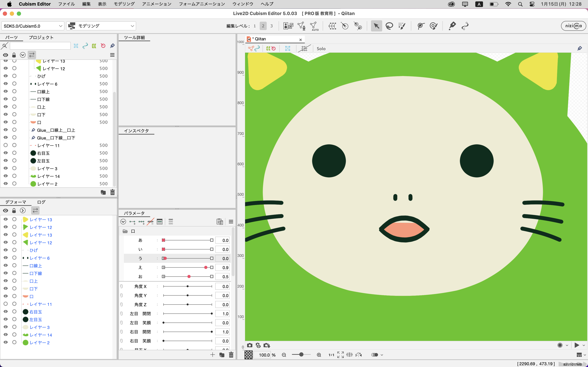
Task: Click the nizima logo button
Action: coord(573,26)
